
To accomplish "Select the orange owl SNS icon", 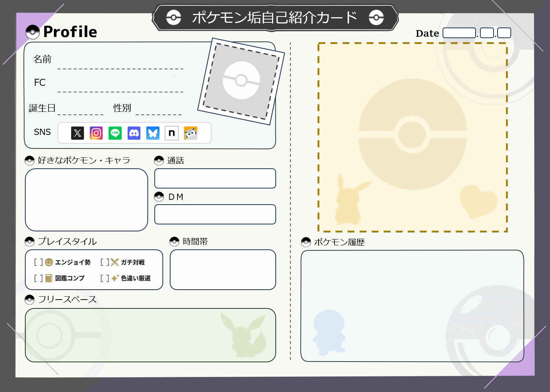I will 191,133.
